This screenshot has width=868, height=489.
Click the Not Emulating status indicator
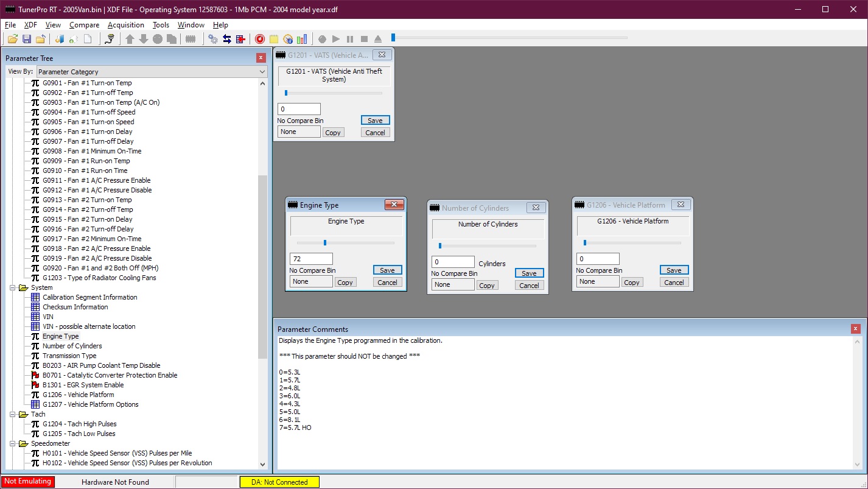[x=28, y=482]
